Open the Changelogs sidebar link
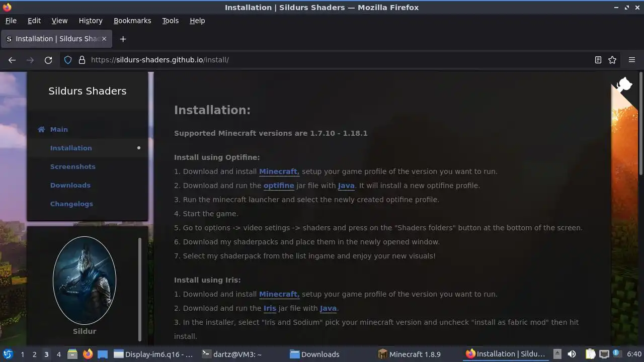 pyautogui.click(x=71, y=204)
